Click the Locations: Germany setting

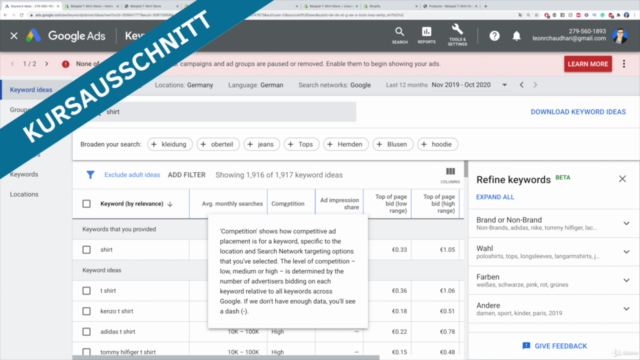click(x=184, y=85)
